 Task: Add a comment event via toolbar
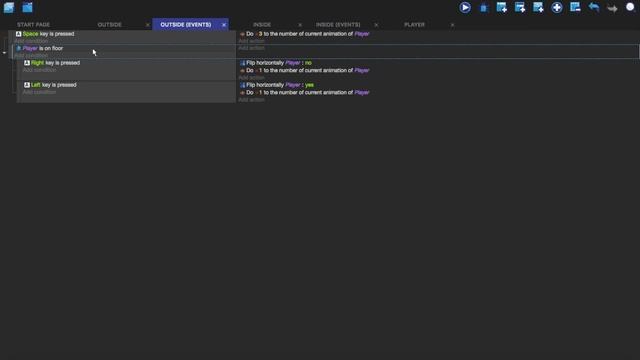tap(538, 7)
